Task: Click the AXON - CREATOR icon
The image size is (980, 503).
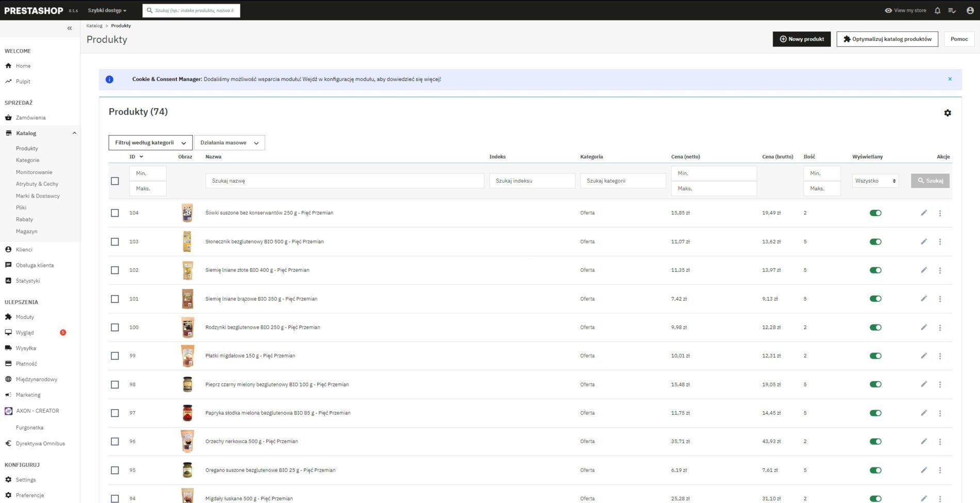Action: point(8,411)
